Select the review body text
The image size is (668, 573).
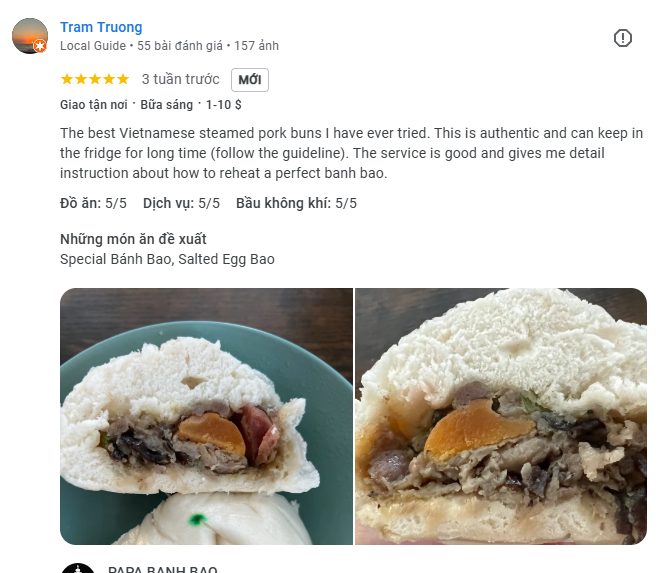click(x=351, y=153)
